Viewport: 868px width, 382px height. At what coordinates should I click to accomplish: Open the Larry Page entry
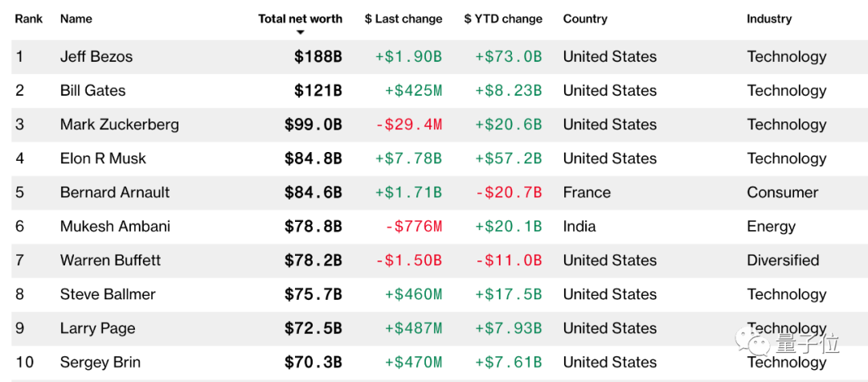pos(97,328)
